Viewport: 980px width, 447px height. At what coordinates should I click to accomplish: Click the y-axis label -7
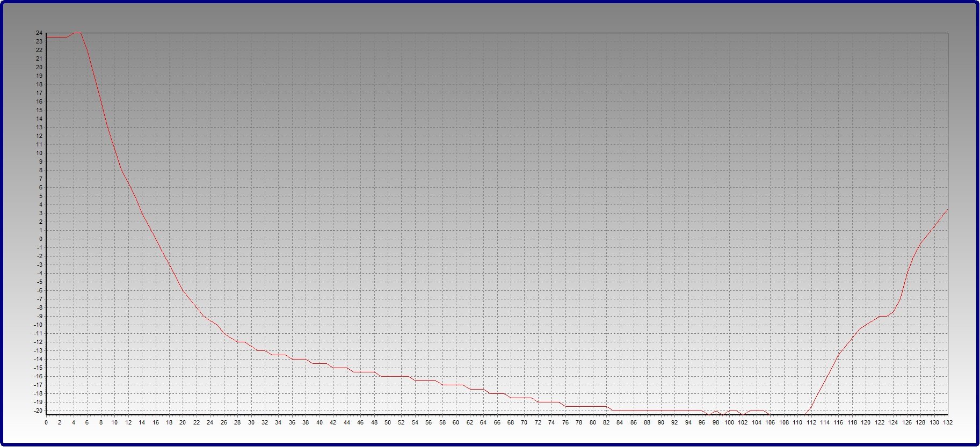pyautogui.click(x=40, y=299)
